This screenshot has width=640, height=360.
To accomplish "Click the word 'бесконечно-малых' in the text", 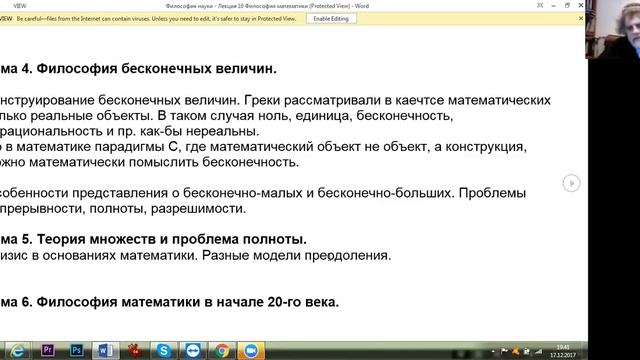I will [243, 193].
